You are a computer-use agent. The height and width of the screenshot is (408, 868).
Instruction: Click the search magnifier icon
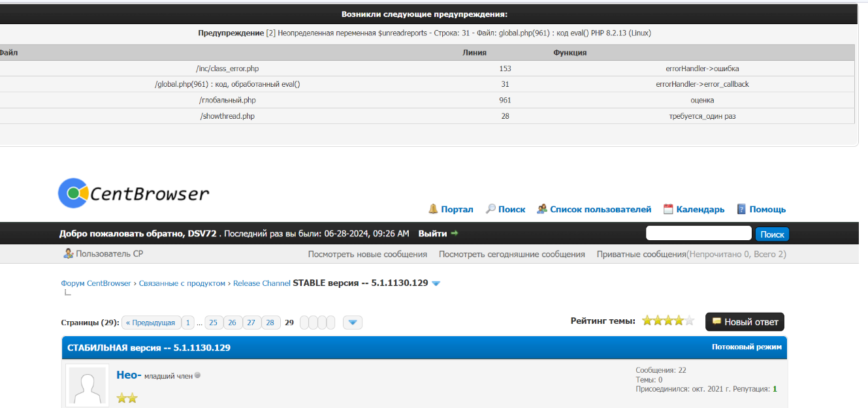(490, 209)
